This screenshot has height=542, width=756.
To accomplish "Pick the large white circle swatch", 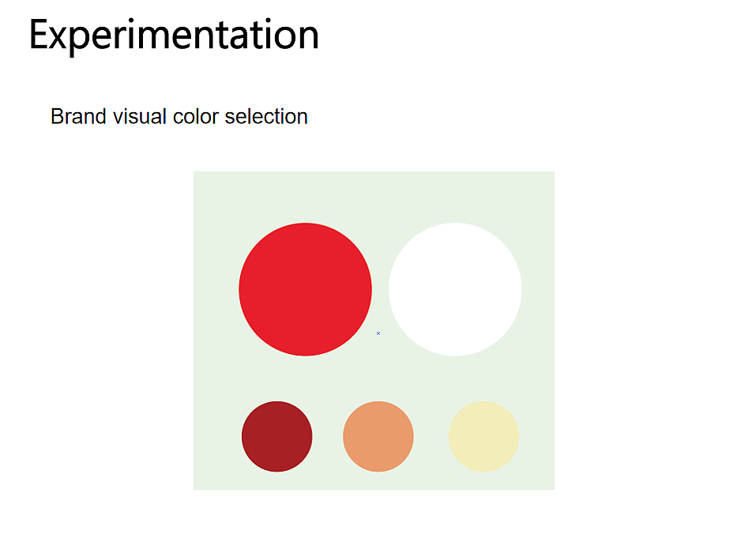I will 455,289.
